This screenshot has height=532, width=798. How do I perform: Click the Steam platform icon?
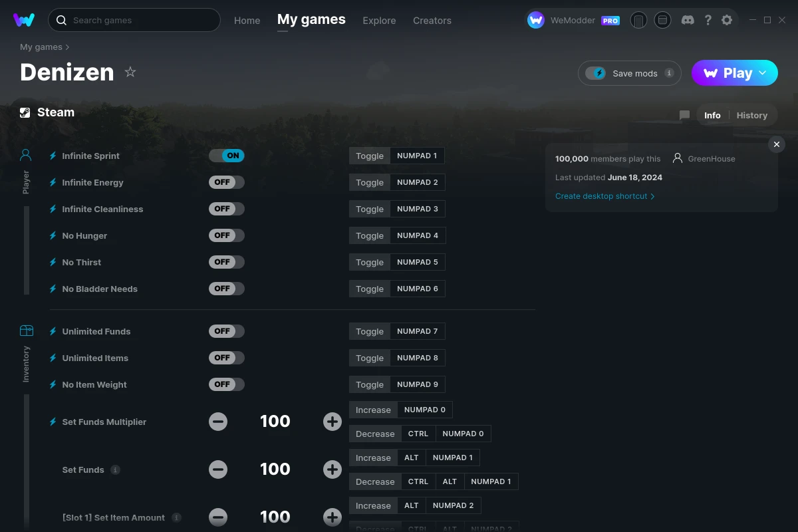coord(25,112)
